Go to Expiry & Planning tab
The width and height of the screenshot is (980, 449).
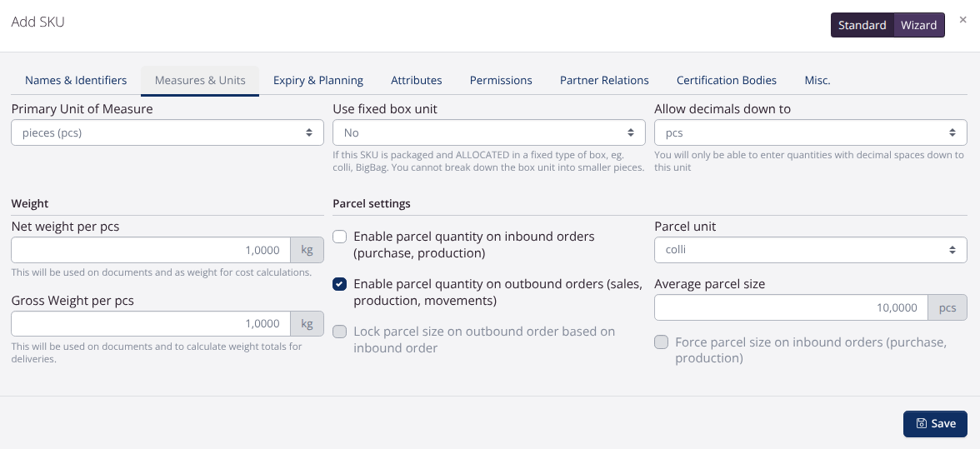point(318,80)
